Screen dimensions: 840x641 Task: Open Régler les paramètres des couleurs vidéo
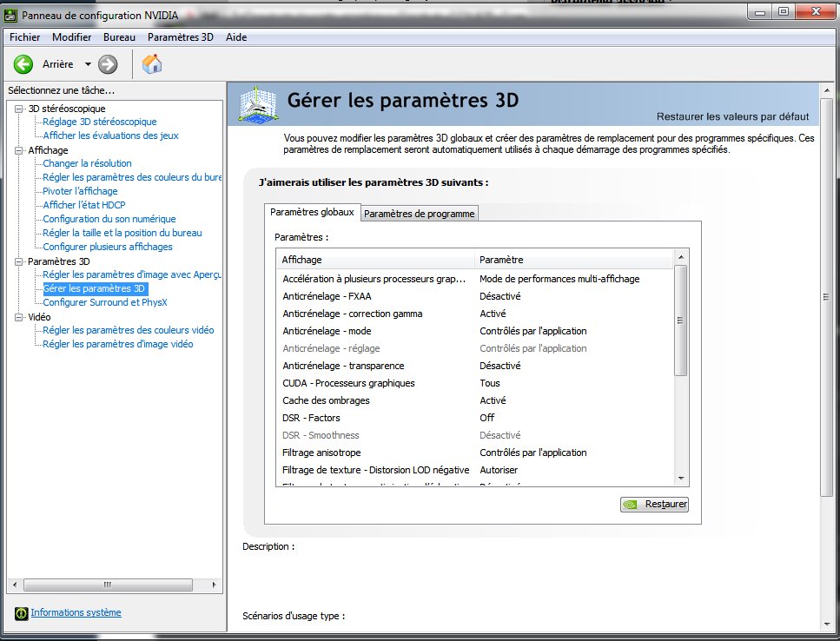pyautogui.click(x=128, y=330)
